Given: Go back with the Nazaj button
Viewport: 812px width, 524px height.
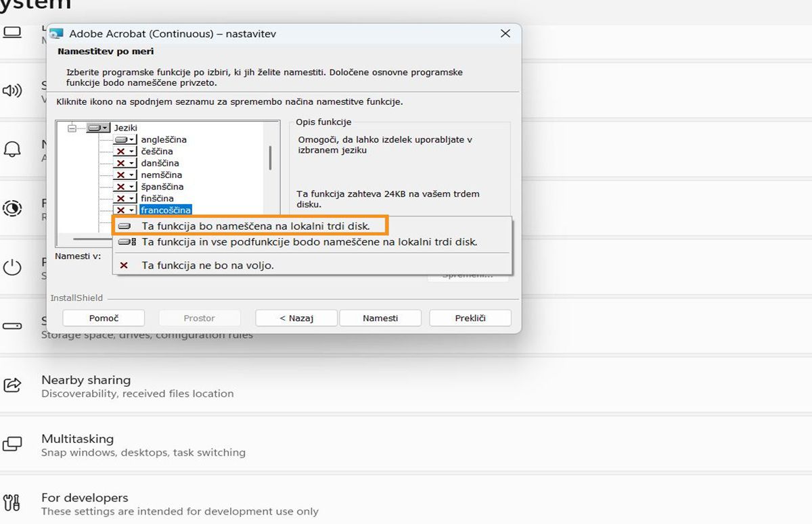Looking at the screenshot, I should [297, 318].
